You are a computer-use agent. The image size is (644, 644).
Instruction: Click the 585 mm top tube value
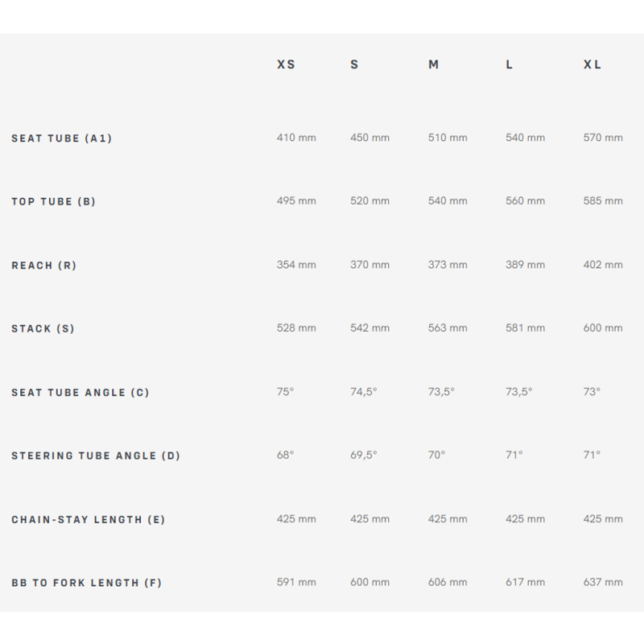602,201
